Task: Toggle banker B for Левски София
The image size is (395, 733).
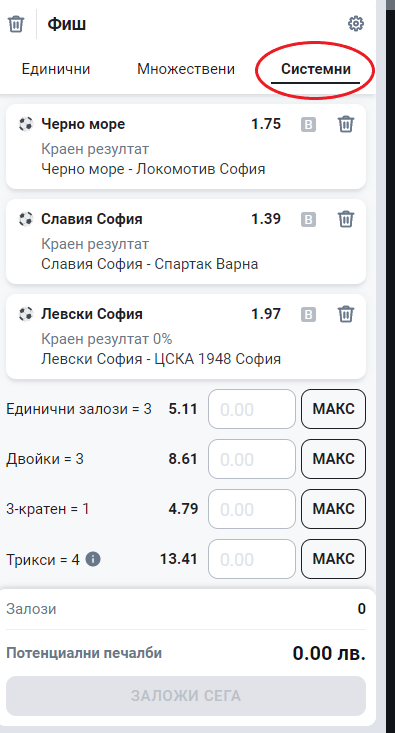Action: pyautogui.click(x=308, y=315)
